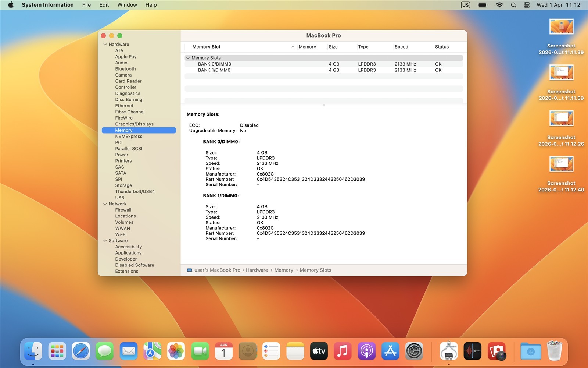Collapse the Software sidebar section
This screenshot has height=368, width=588.
pyautogui.click(x=105, y=241)
